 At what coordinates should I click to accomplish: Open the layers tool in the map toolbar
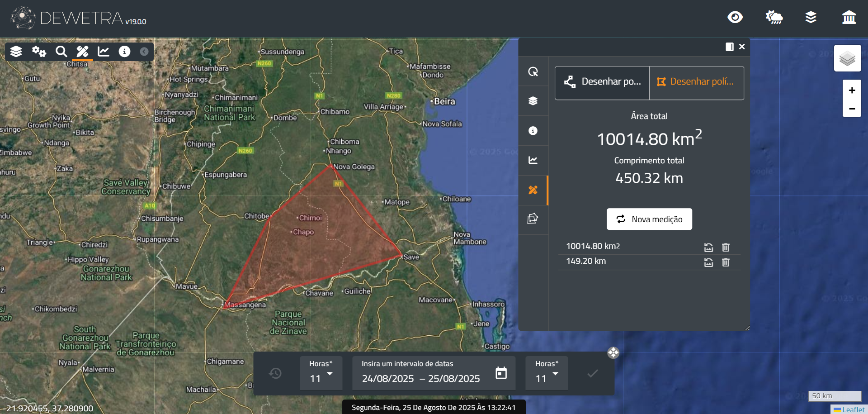point(16,52)
